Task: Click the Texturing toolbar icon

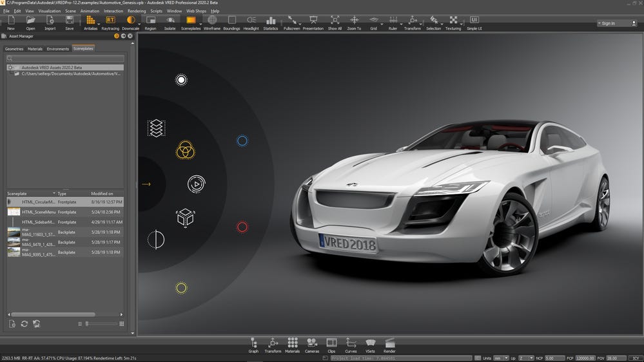Action: click(x=453, y=23)
